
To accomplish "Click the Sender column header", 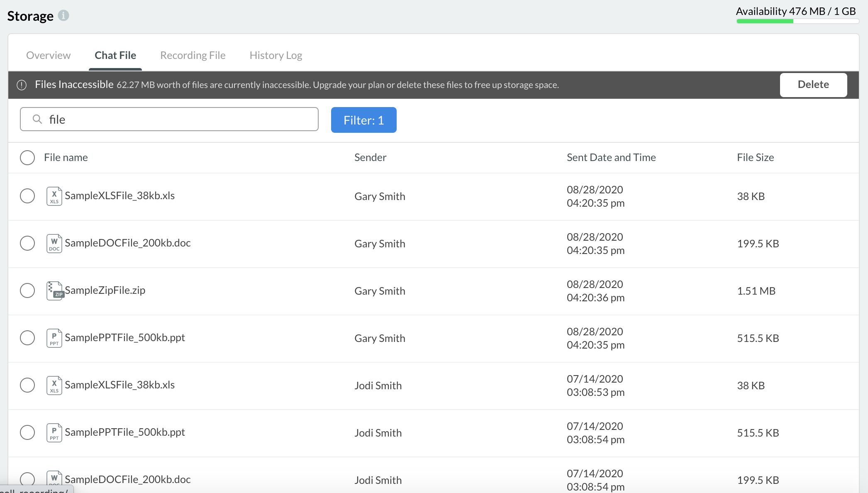I will coord(371,157).
